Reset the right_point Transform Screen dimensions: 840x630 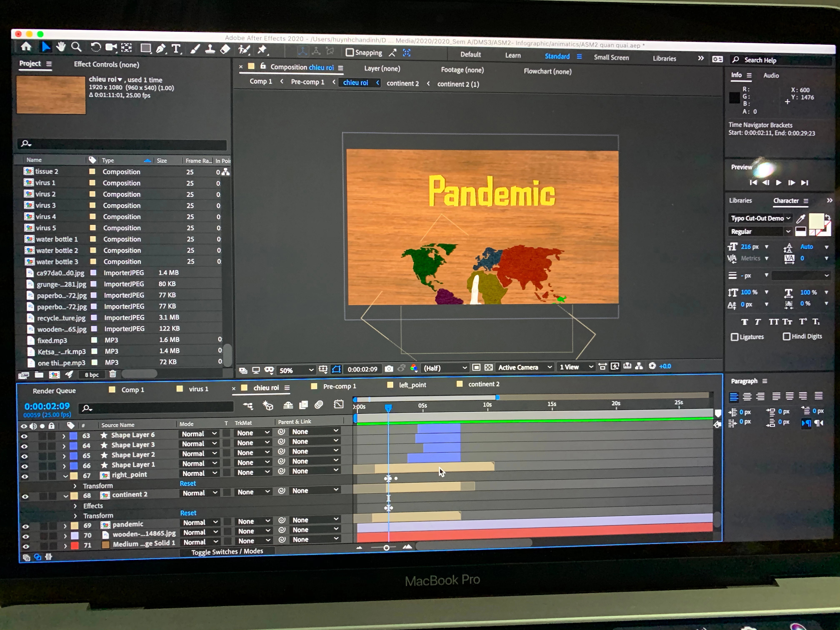click(x=187, y=483)
